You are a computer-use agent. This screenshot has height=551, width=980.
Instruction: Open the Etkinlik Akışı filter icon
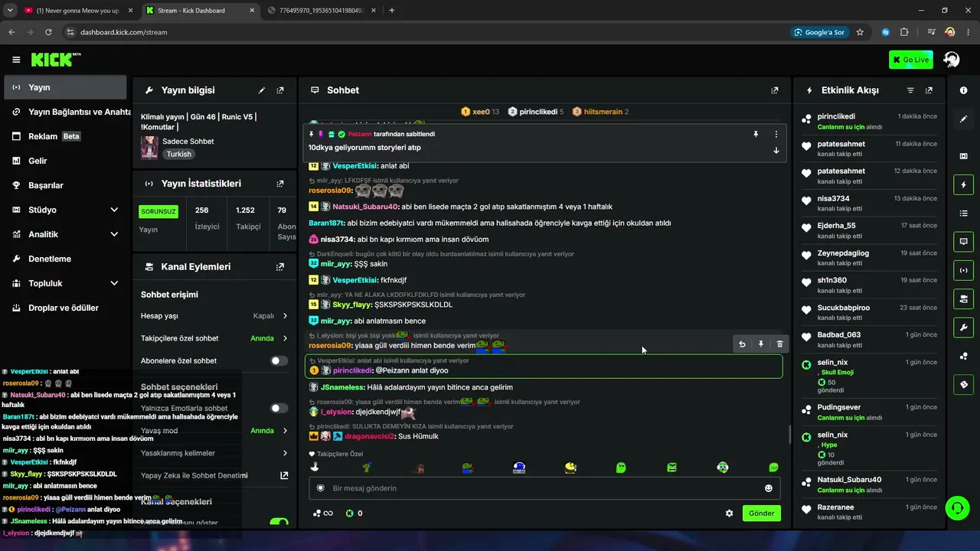910,90
